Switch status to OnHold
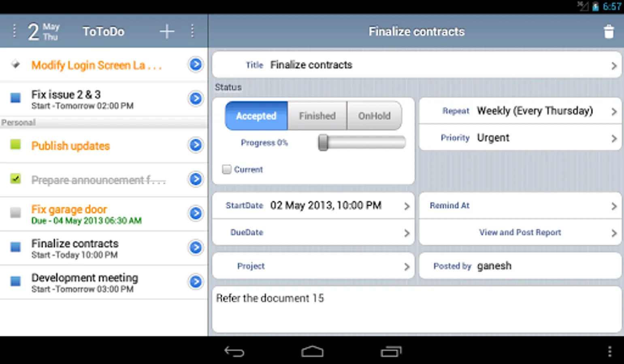The height and width of the screenshot is (364, 624). click(x=375, y=116)
